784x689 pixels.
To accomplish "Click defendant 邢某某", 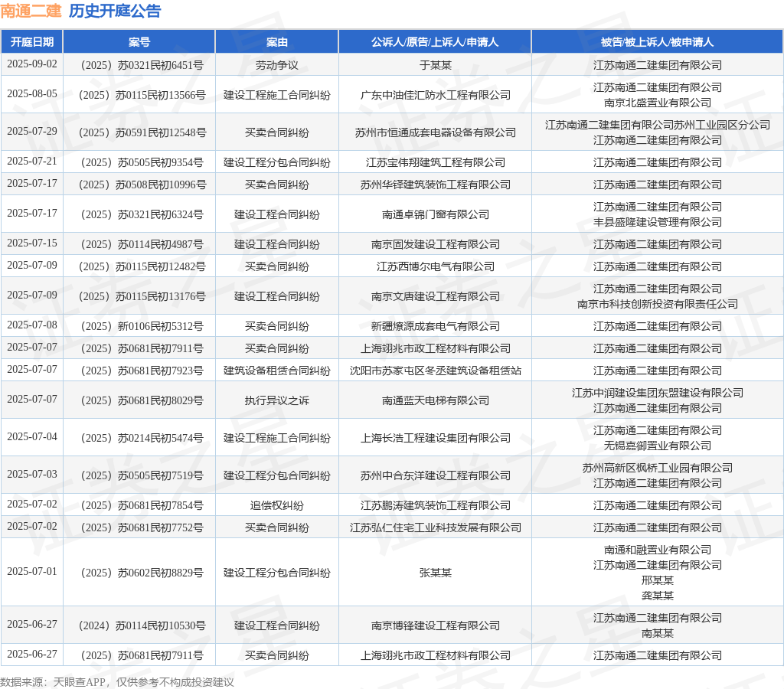I will coord(658,580).
